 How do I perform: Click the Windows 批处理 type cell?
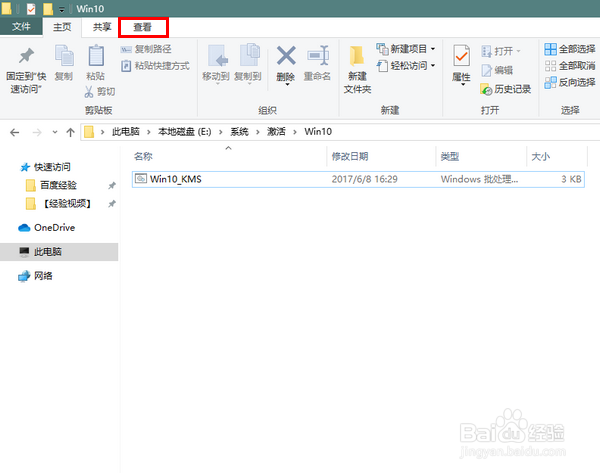(479, 179)
